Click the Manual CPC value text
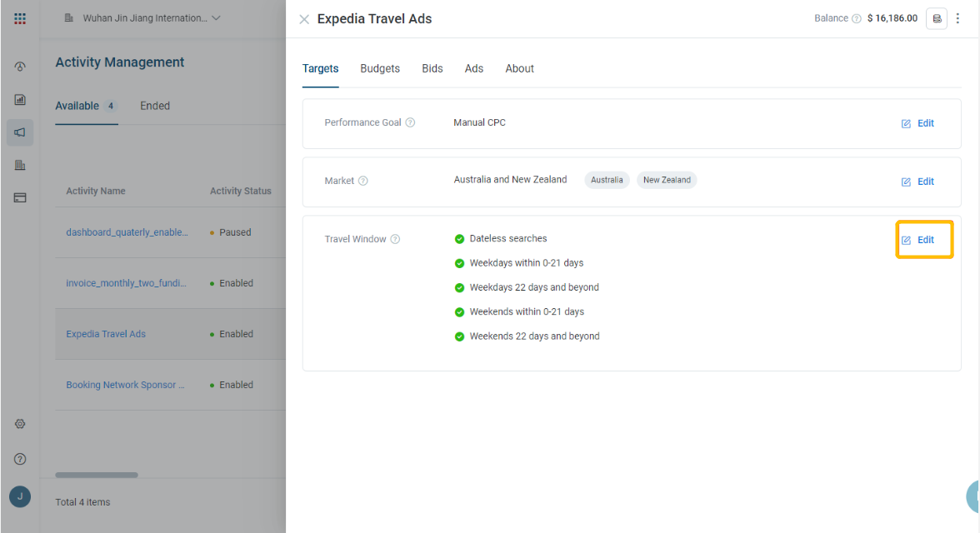The height and width of the screenshot is (533, 980). (x=479, y=122)
